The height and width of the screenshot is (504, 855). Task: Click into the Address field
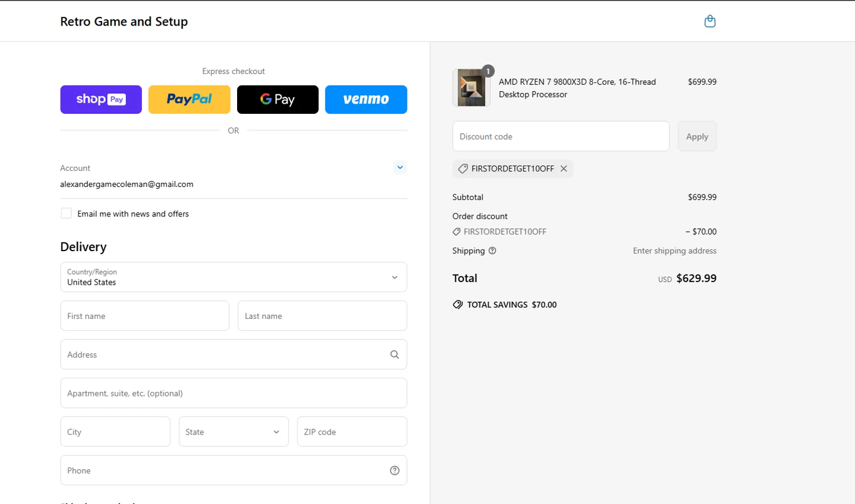coord(234,354)
